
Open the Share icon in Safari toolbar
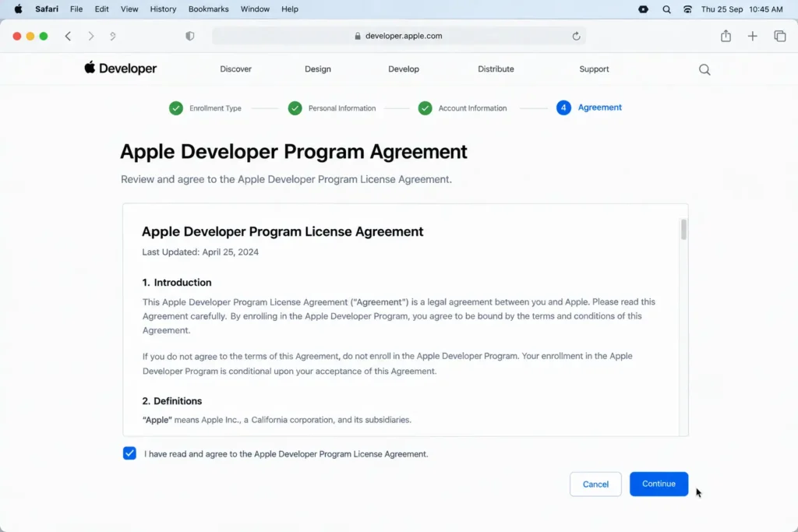coord(726,36)
